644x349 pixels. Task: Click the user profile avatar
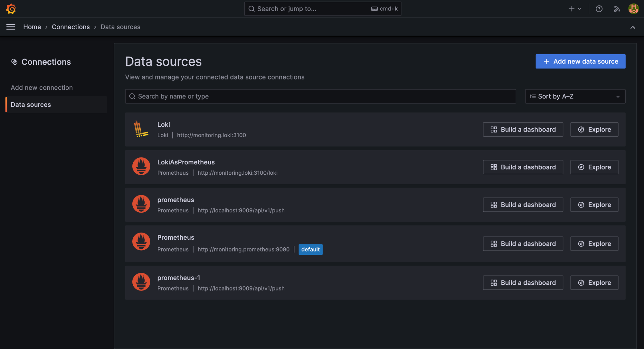(633, 9)
